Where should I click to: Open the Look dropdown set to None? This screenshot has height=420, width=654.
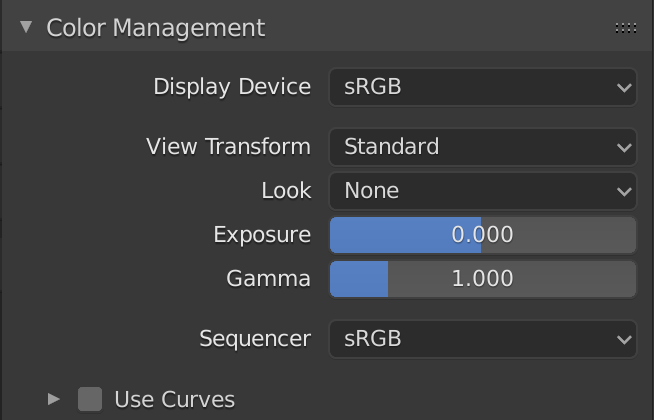pyautogui.click(x=470, y=190)
